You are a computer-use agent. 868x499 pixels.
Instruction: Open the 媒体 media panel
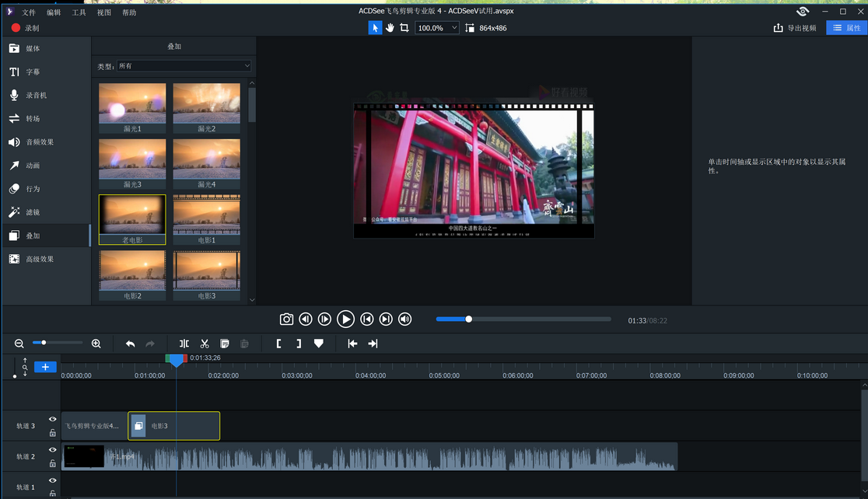(46, 48)
